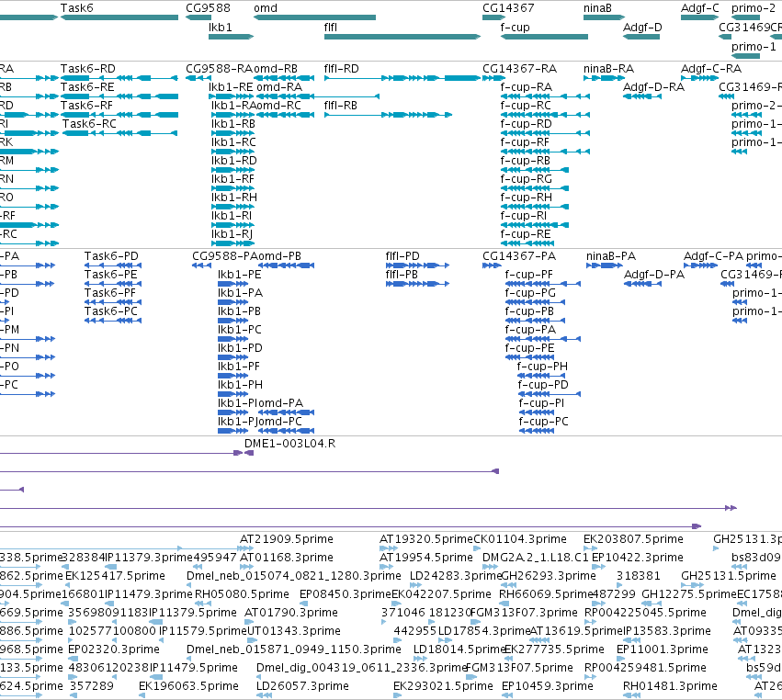
Task: Click the AT19320.5prime EST label
Action: [x=425, y=539]
